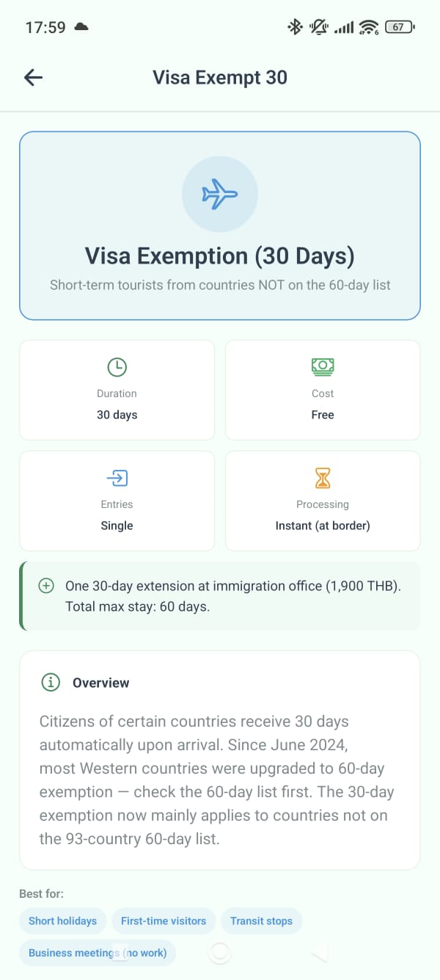Screen dimensions: 440x980
Task: Tap the entry arrow icon above Entries
Action: point(117,479)
